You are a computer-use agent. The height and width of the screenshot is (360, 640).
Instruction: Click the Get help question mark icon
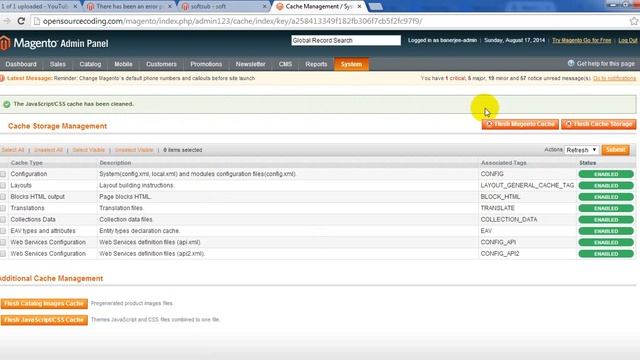[571, 63]
